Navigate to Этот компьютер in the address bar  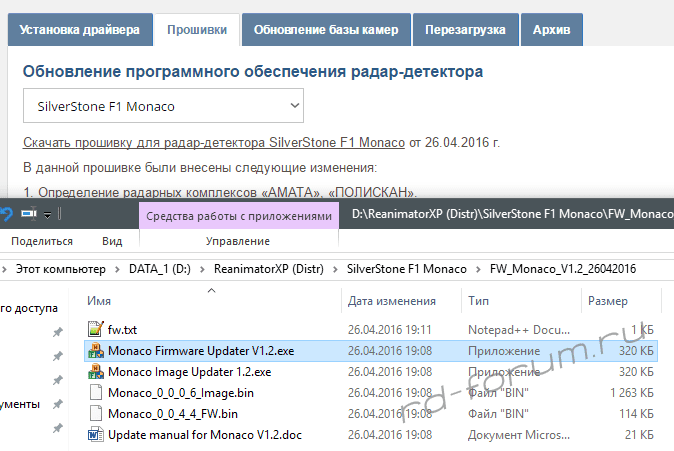[x=61, y=269]
